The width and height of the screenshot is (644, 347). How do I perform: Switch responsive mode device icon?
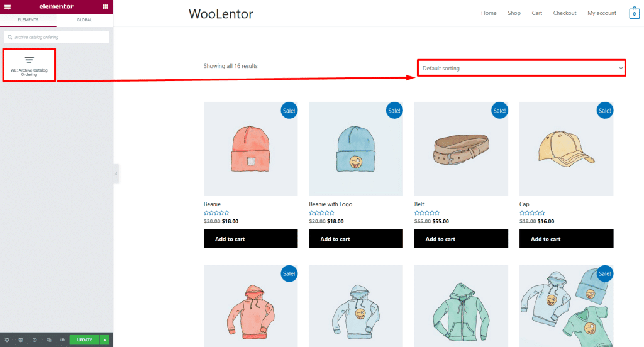tap(48, 340)
